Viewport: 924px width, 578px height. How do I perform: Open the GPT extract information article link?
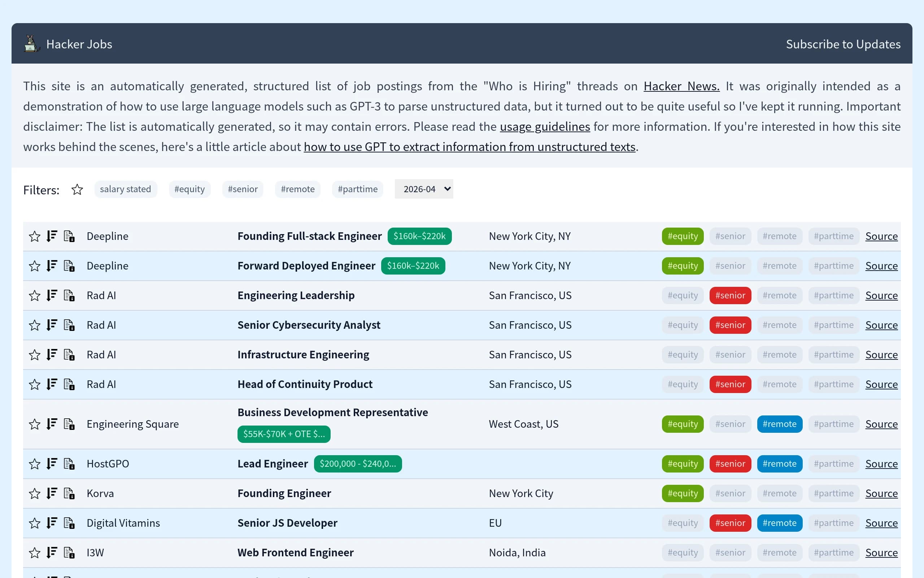470,147
